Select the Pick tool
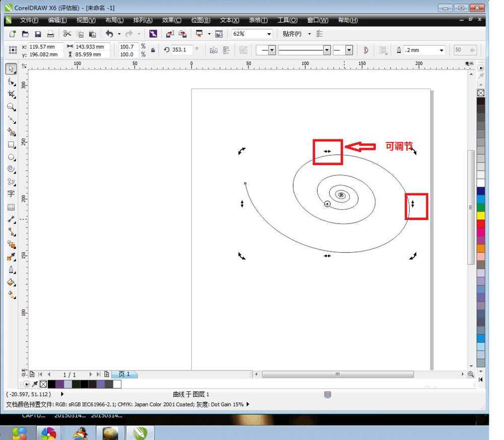The image size is (504, 440). point(11,69)
